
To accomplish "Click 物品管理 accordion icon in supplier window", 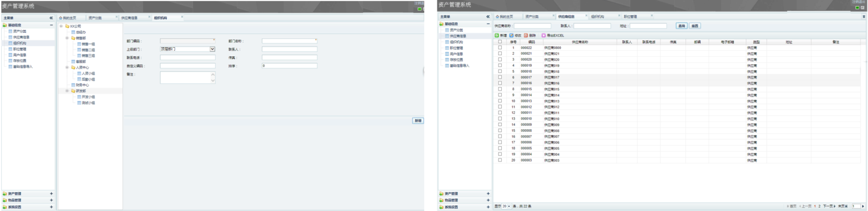I will (441, 200).
